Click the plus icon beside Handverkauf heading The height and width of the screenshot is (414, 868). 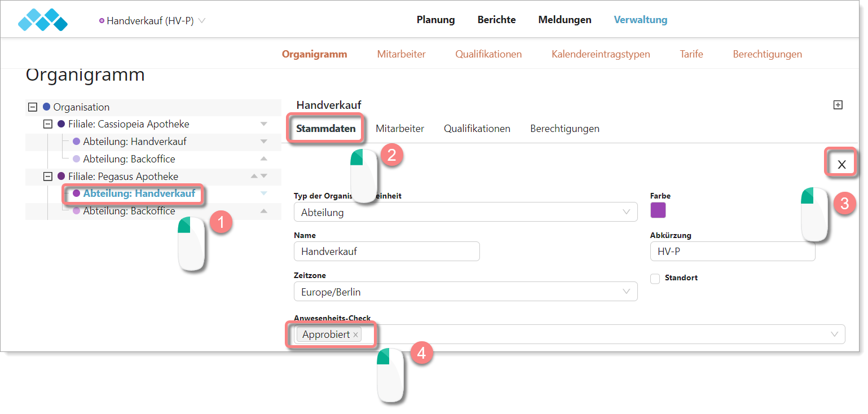tap(838, 105)
